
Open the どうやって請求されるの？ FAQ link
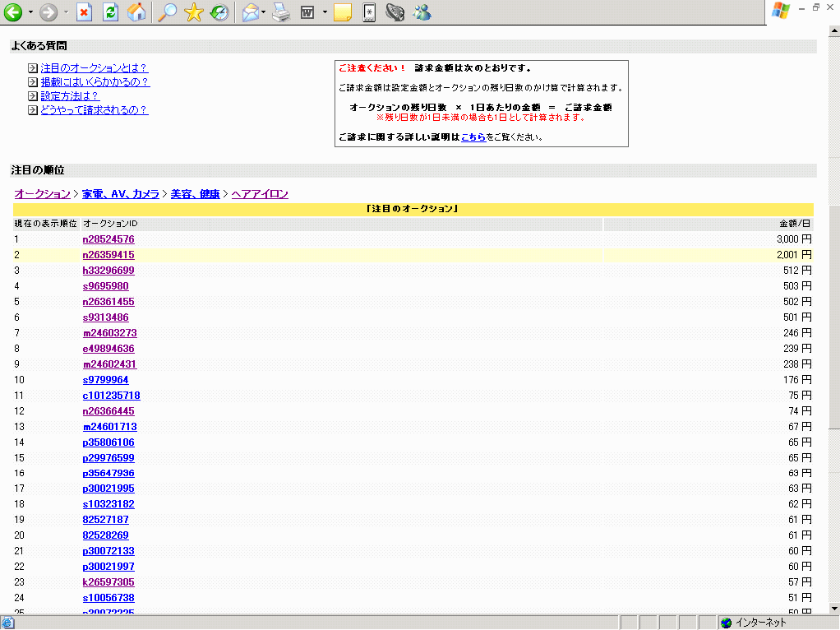tap(94, 110)
